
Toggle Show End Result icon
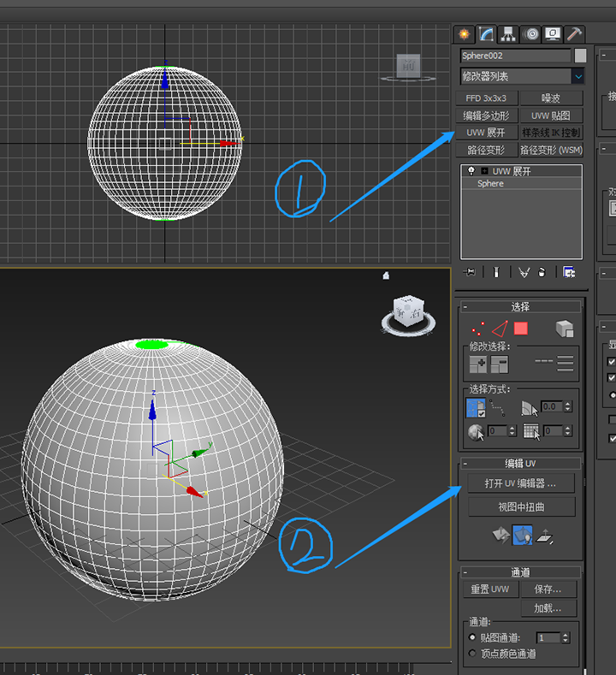pyautogui.click(x=496, y=272)
